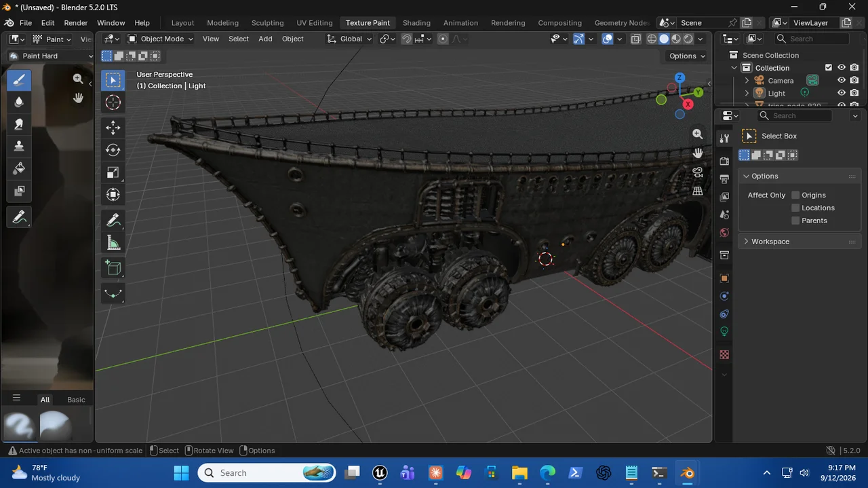868x488 pixels.
Task: Click the image editor zoom magnifier icon
Action: coord(78,79)
